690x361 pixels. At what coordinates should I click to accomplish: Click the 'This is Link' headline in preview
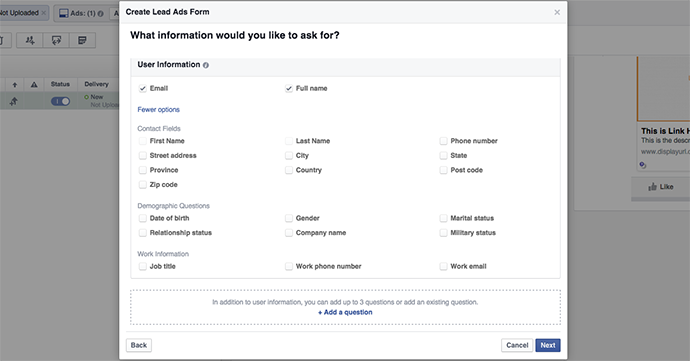[x=665, y=131]
